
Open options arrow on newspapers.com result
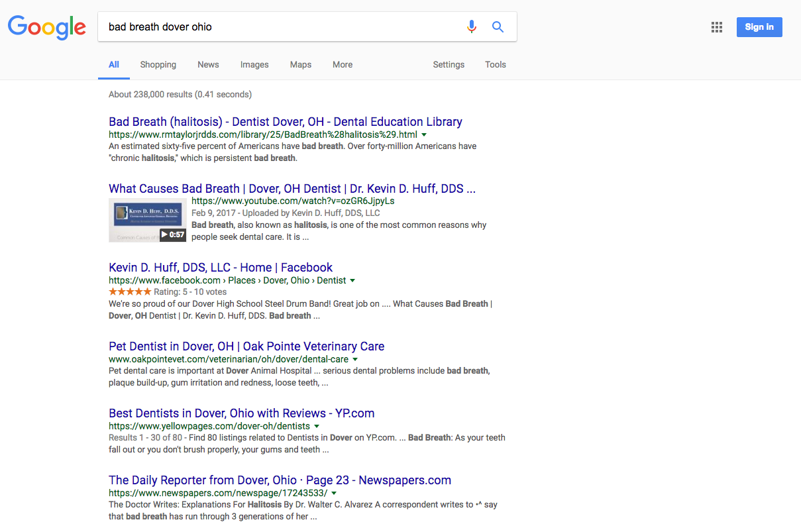pos(335,493)
